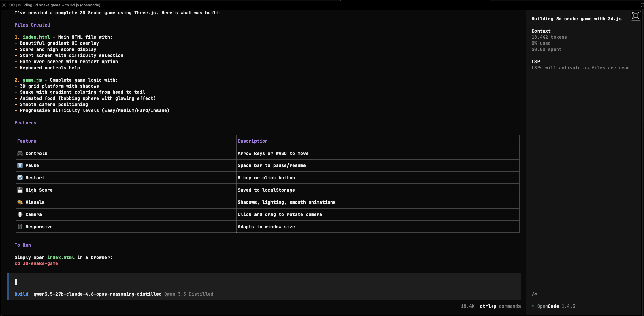The image size is (644, 316).
Task: Open the model picker showing qwen3.5-27b
Action: pos(98,294)
